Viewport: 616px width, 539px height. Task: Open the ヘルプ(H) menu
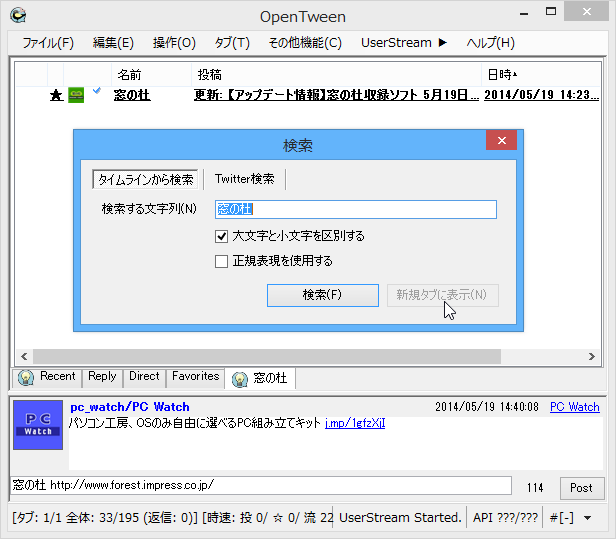click(490, 42)
